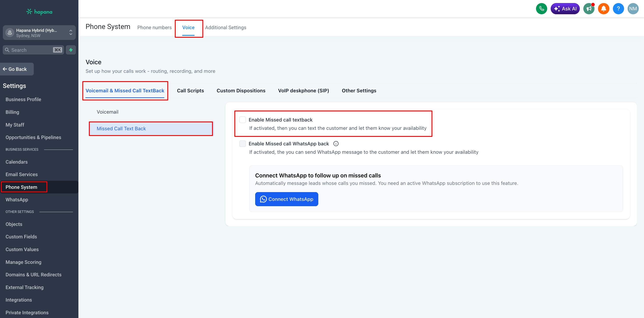Screen dimensions: 644x318
Task: Open Custom Fields in settings sidebar
Action: [x=21, y=237]
